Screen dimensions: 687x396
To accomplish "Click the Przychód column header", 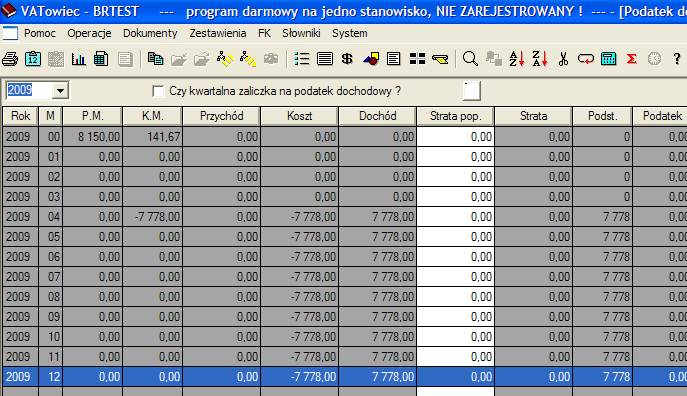I will pos(221,116).
